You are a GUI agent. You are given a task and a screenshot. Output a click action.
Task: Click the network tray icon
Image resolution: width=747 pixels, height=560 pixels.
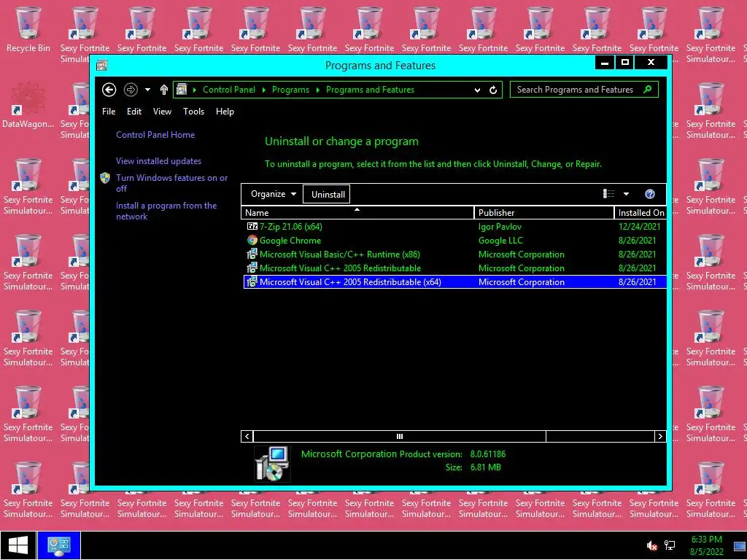pos(670,545)
